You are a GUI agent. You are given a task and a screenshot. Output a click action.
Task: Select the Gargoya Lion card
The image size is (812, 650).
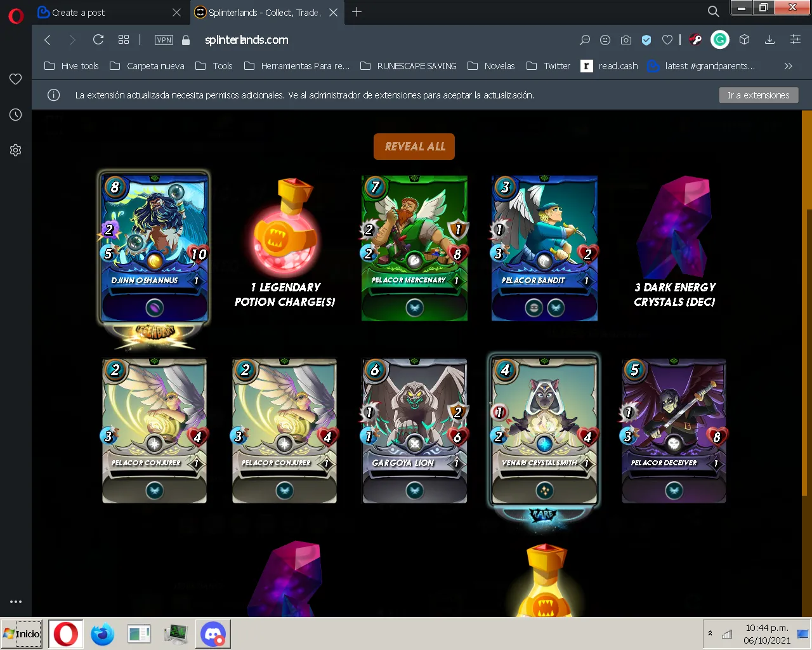(x=414, y=431)
